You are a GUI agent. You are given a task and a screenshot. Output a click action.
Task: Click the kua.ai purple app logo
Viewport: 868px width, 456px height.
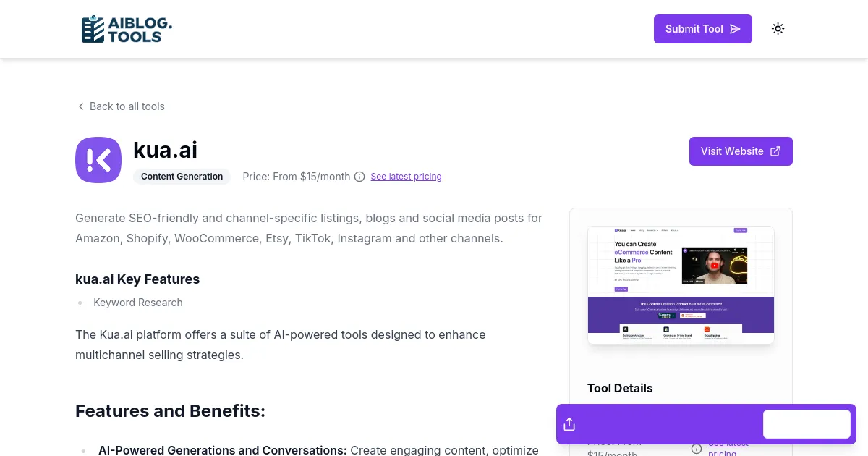pyautogui.click(x=98, y=160)
